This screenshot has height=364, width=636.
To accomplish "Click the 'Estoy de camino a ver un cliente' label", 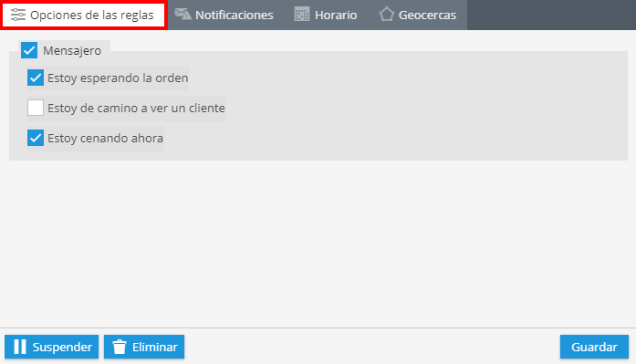I will click(x=136, y=109).
